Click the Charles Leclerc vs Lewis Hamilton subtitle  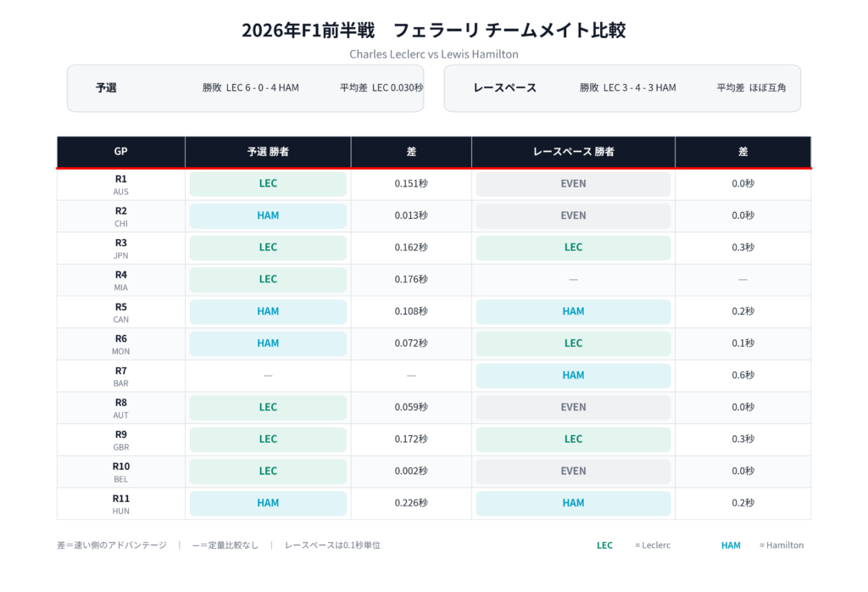click(x=433, y=54)
